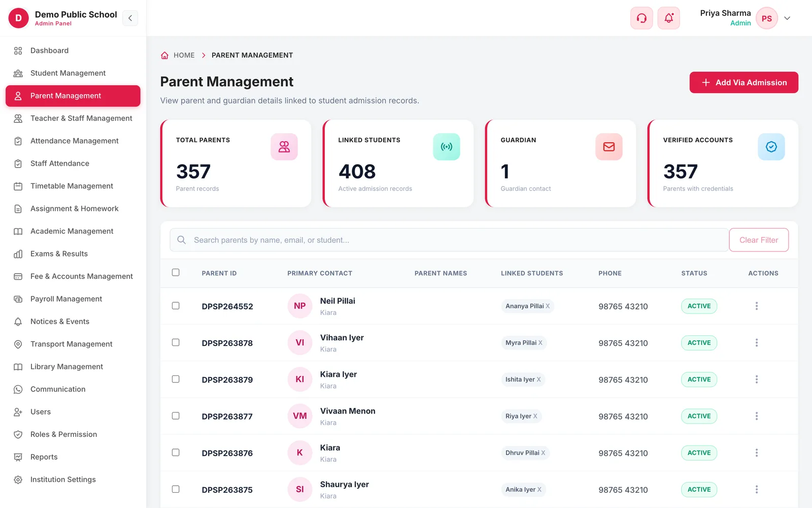
Task: Click the home breadcrumb icon
Action: pos(164,55)
